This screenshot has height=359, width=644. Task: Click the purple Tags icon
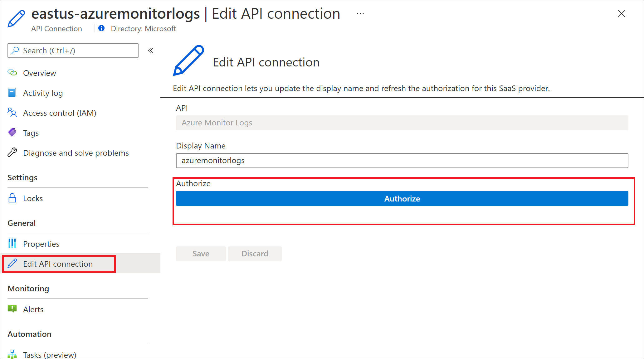click(x=12, y=133)
